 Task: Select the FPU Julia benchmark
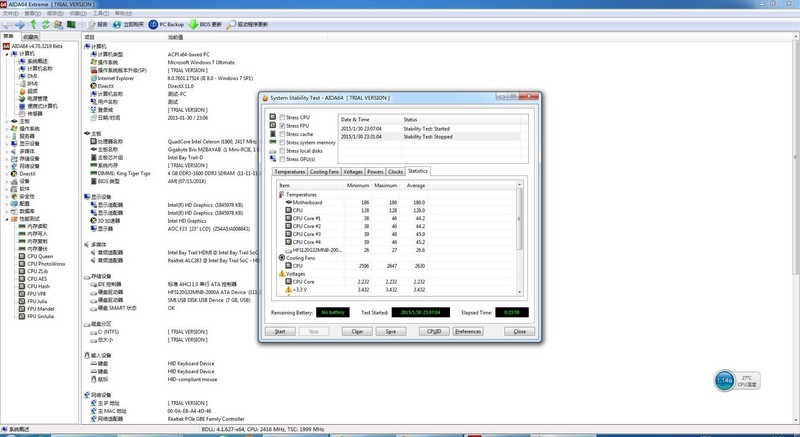click(37, 301)
